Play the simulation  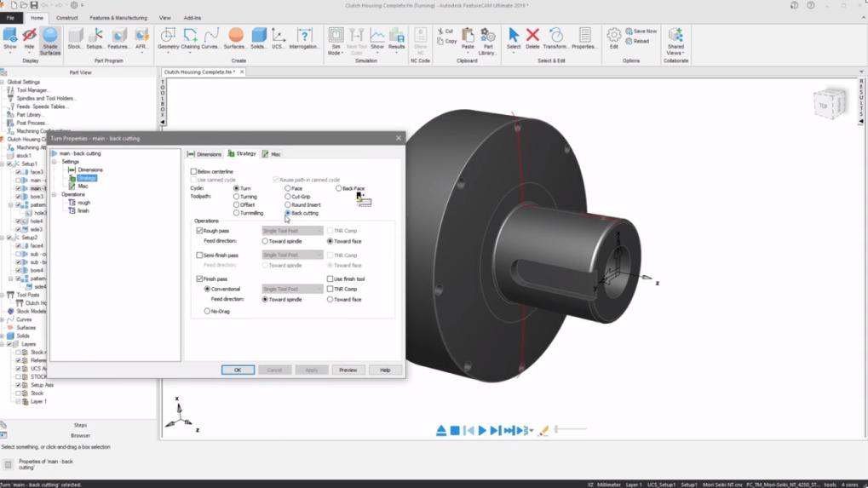click(482, 430)
